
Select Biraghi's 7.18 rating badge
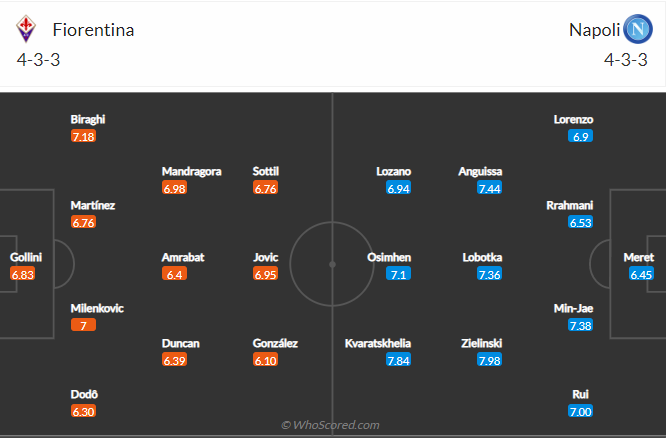[x=83, y=136]
